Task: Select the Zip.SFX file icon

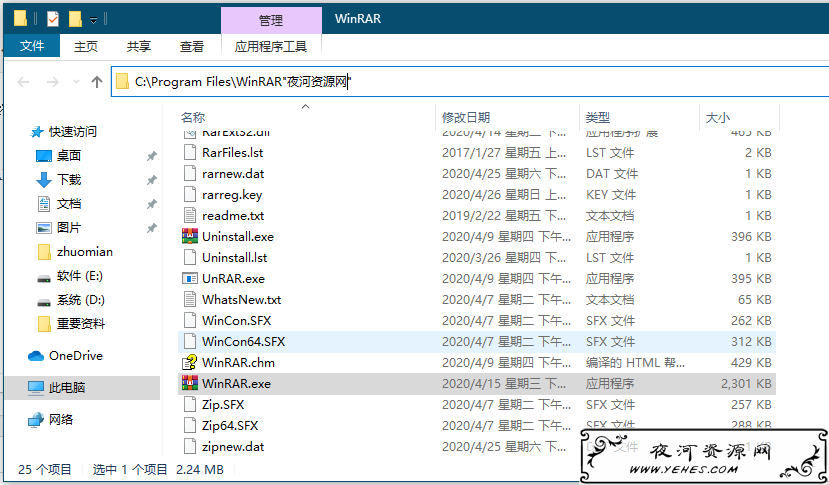Action: (x=190, y=405)
